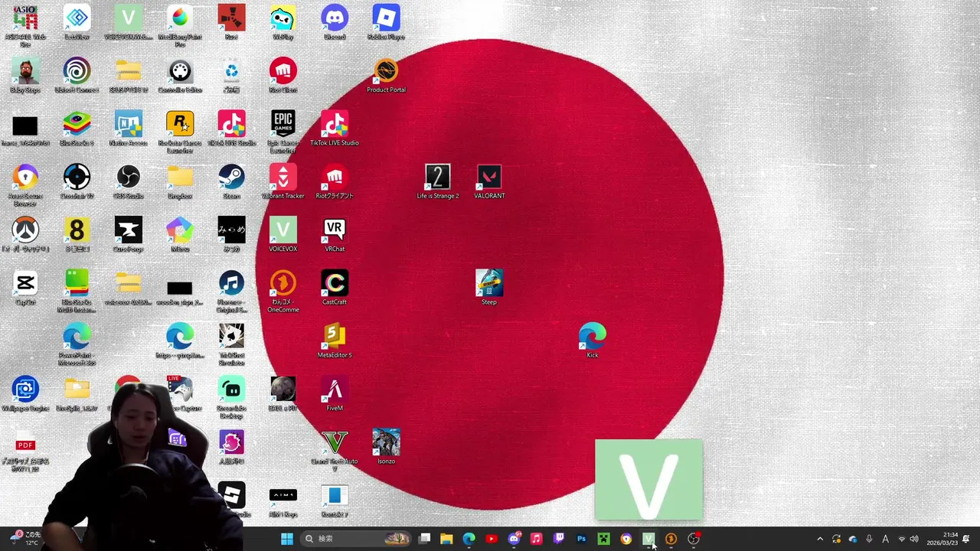Screen dimensions: 980x551
Task: Launch Wallpaper Engine from desktop
Action: click(25, 393)
